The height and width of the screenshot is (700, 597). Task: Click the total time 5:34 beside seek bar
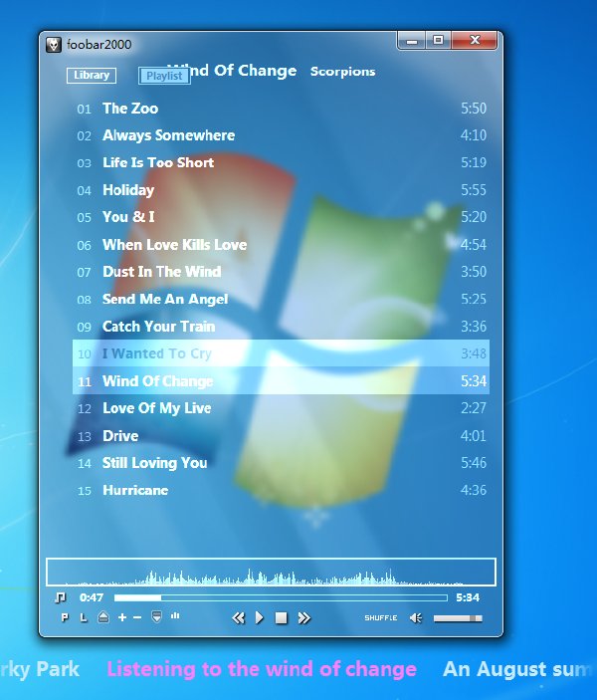pyautogui.click(x=468, y=597)
